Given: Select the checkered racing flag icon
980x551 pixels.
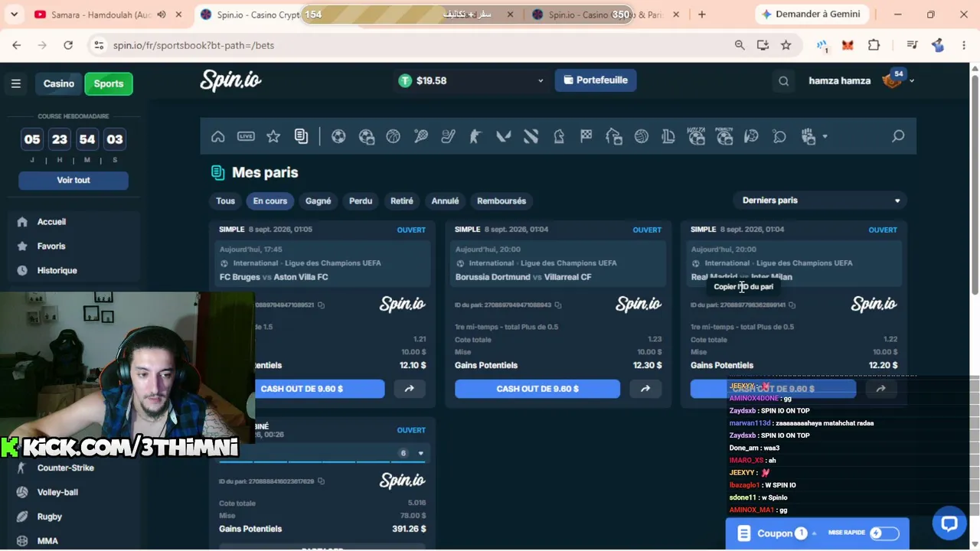Looking at the screenshot, I should tap(586, 136).
